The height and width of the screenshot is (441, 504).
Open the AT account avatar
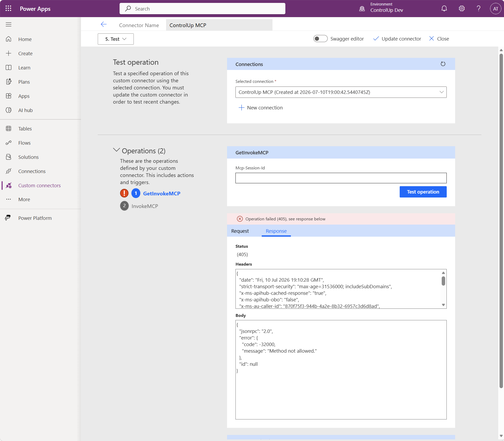tap(496, 9)
